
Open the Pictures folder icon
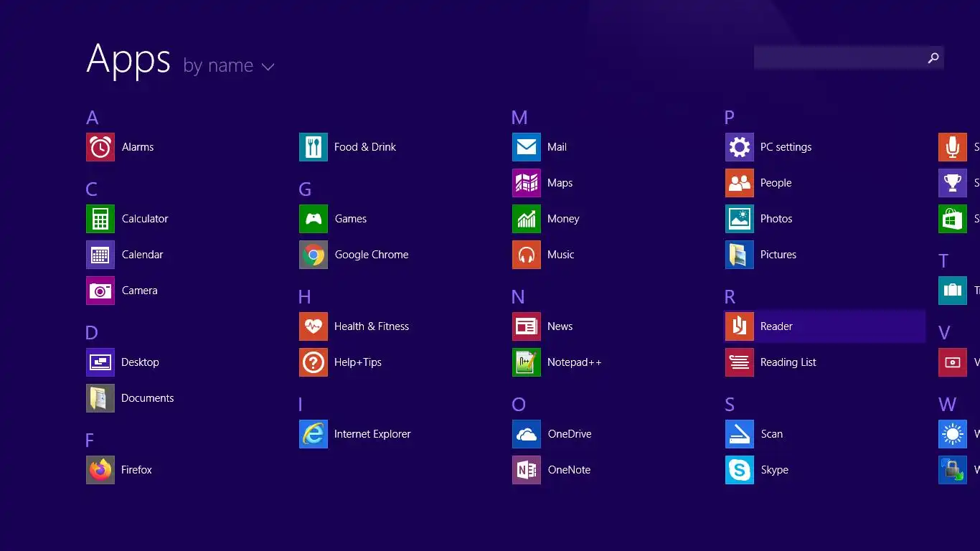pos(740,255)
